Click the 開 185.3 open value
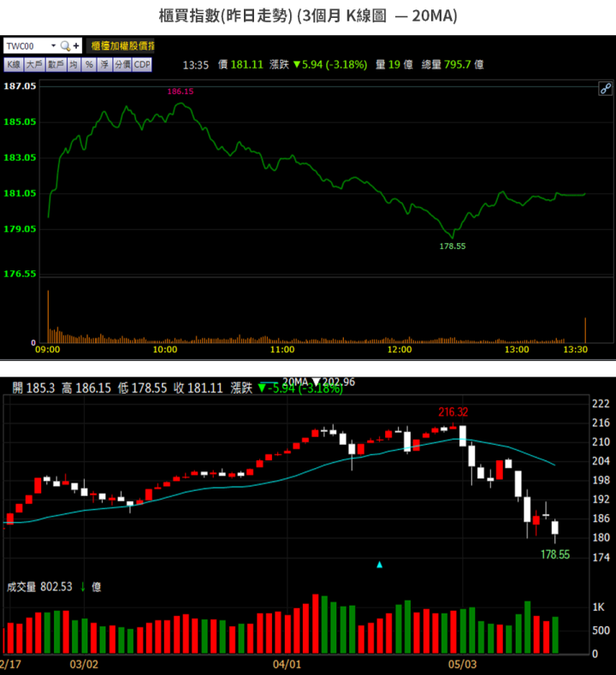The width and height of the screenshot is (616, 675). pyautogui.click(x=33, y=388)
